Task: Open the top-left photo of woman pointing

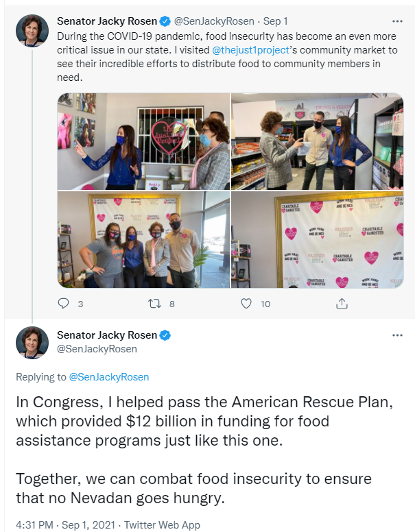Action: pyautogui.click(x=143, y=142)
